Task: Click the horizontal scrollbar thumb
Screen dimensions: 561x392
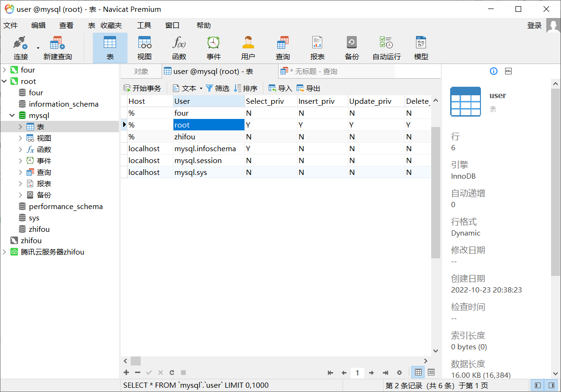Action: pos(136,361)
